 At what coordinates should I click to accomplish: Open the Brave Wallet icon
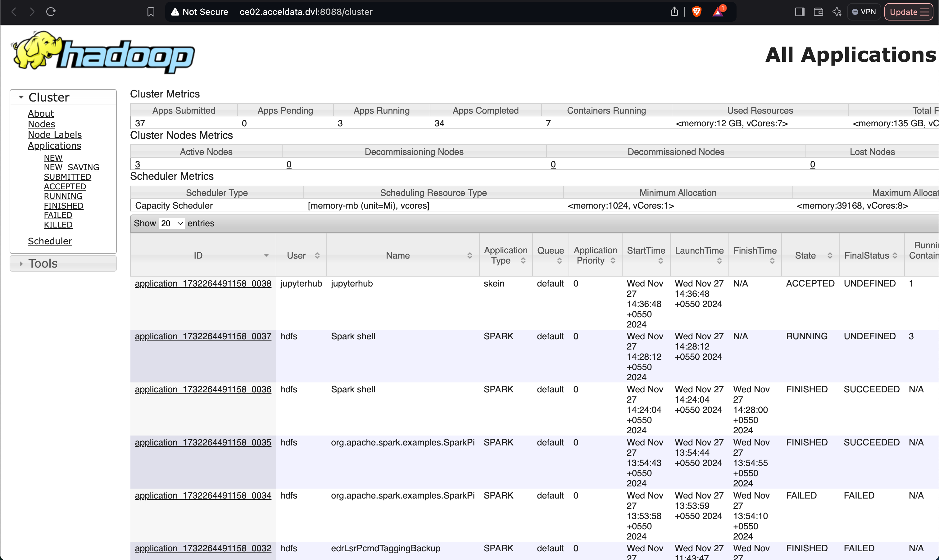(818, 12)
